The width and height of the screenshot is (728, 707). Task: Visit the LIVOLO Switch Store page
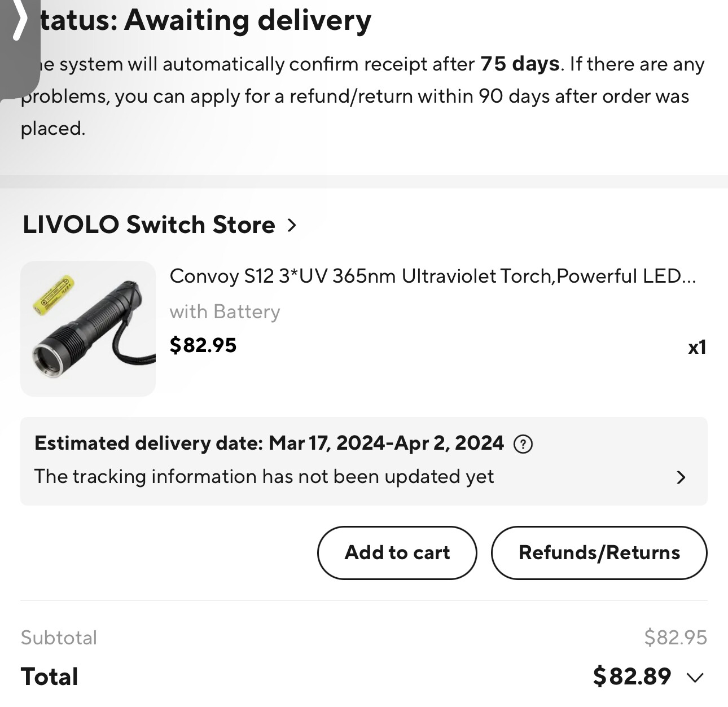tap(149, 225)
